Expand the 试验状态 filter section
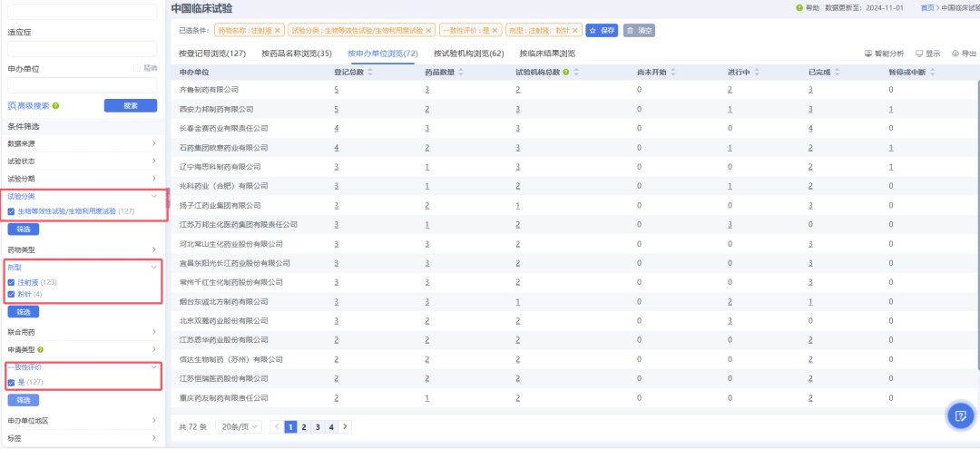 click(x=153, y=161)
